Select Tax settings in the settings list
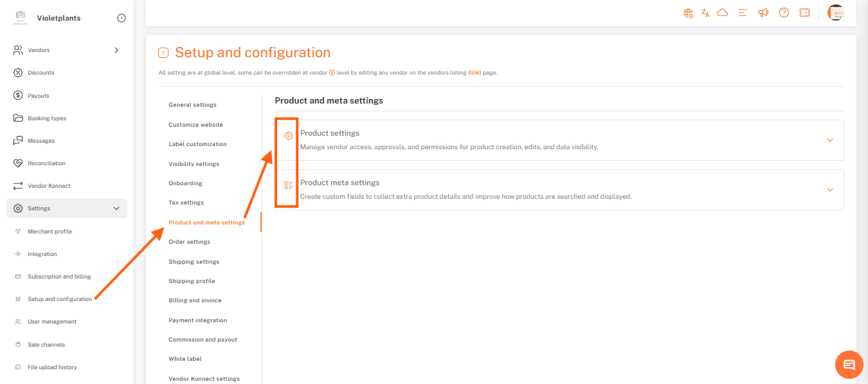The width and height of the screenshot is (868, 384). [x=186, y=203]
